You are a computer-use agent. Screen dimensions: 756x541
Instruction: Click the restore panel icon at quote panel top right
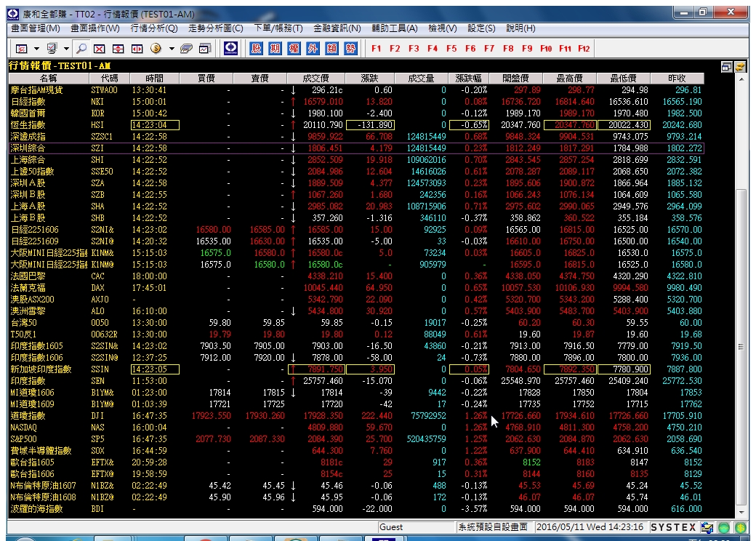727,67
